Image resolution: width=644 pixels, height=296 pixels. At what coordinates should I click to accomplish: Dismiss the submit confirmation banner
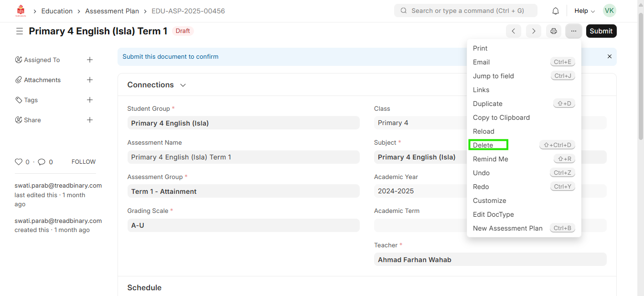609,56
